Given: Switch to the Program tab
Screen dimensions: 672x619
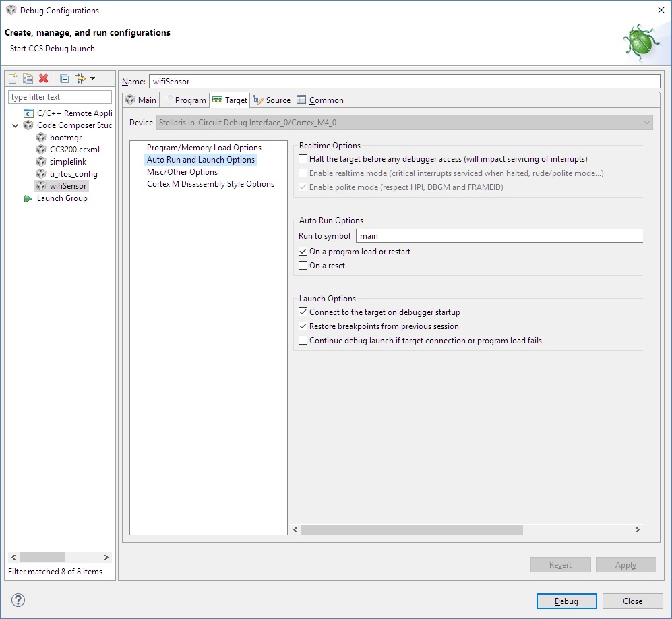Looking at the screenshot, I should 185,100.
